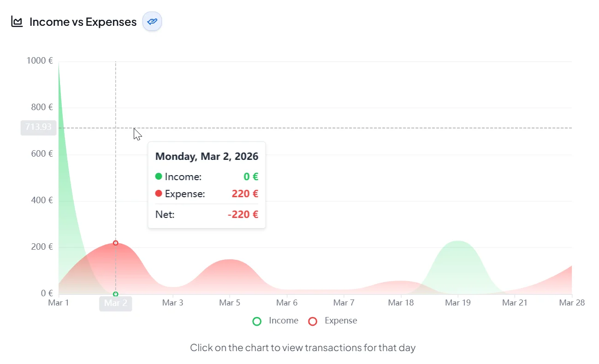The height and width of the screenshot is (364, 599).
Task: Click the Mar 18 x-axis label
Action: 401,303
